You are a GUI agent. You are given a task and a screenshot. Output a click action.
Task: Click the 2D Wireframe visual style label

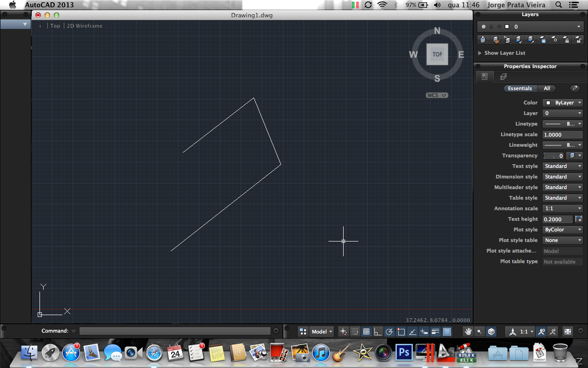(x=85, y=26)
